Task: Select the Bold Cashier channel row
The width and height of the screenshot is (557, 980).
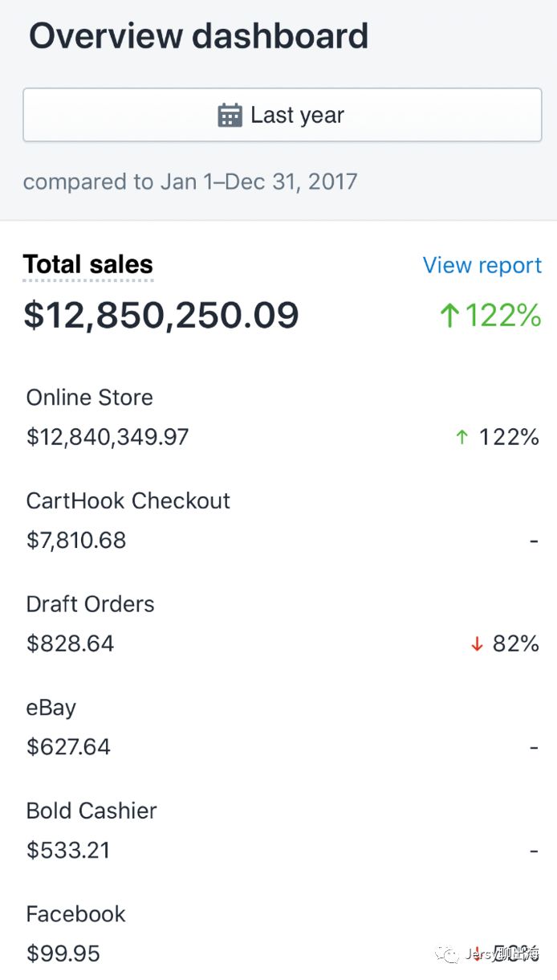Action: pos(91,811)
